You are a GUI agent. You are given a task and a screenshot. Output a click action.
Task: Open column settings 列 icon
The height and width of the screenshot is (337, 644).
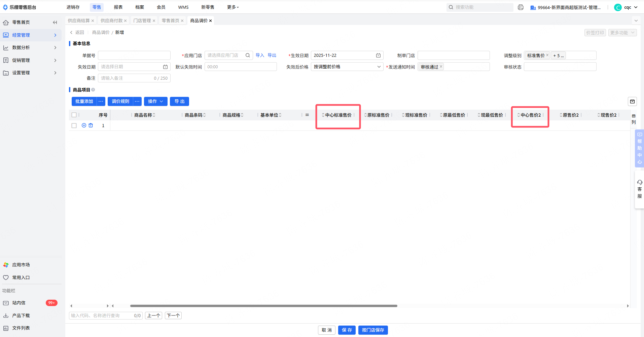(x=634, y=119)
